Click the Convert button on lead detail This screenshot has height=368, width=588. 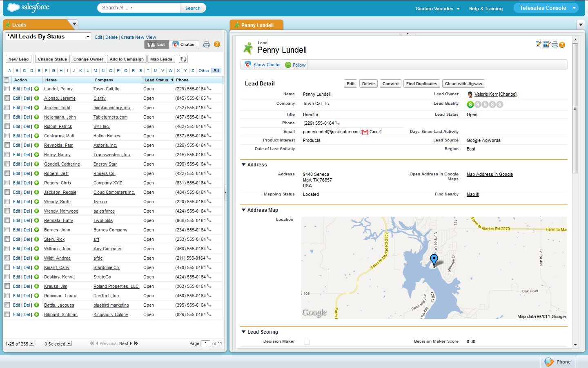[x=390, y=84]
